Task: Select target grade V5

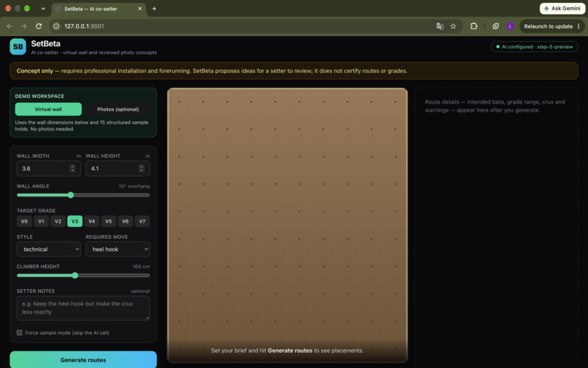Action: pos(109,221)
